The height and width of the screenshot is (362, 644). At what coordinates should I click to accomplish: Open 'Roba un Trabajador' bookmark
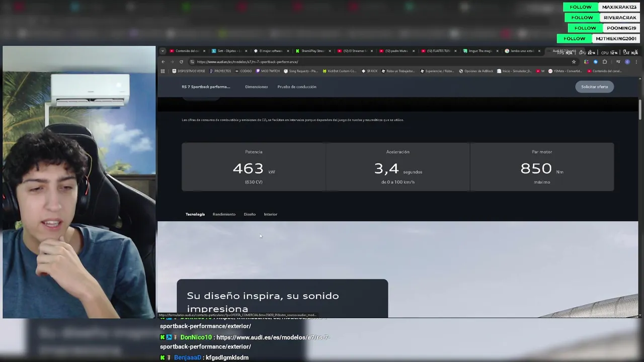coord(398,71)
